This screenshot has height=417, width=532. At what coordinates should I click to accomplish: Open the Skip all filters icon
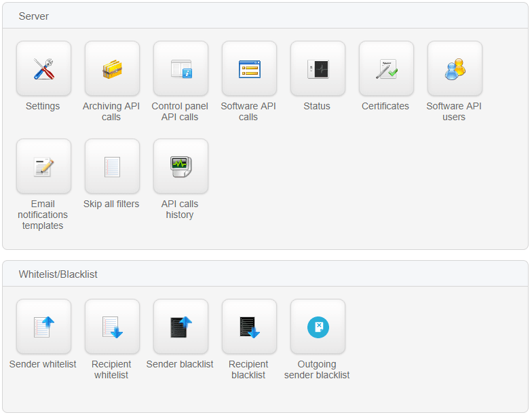click(113, 166)
